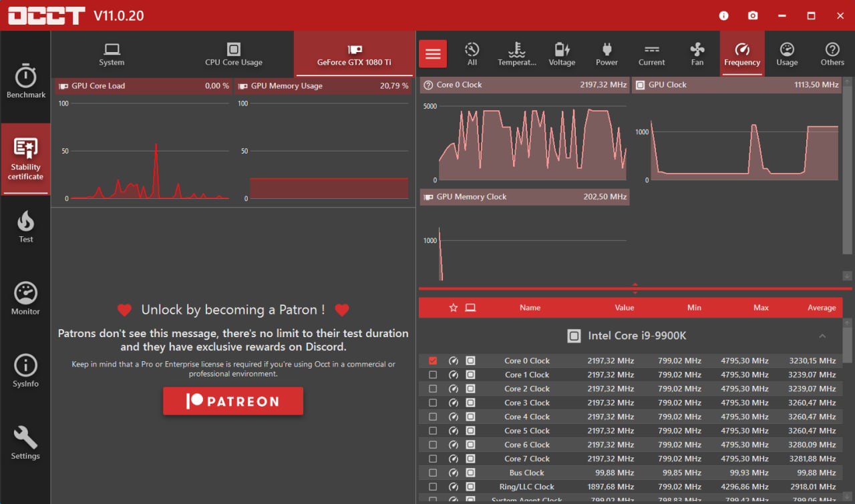Check the Core 1 Clock checkbox
This screenshot has height=504, width=855.
(x=433, y=374)
